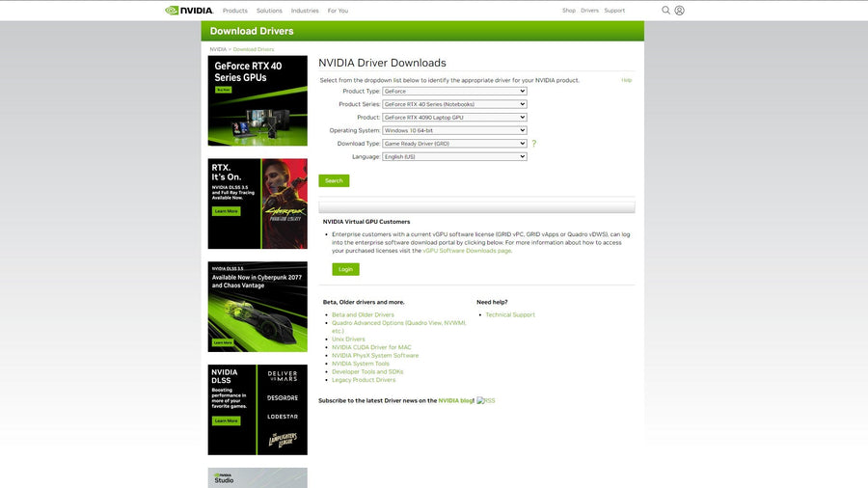The image size is (868, 488).
Task: Expand the Product dropdown showing RTX 4090 Laptop
Action: [454, 118]
